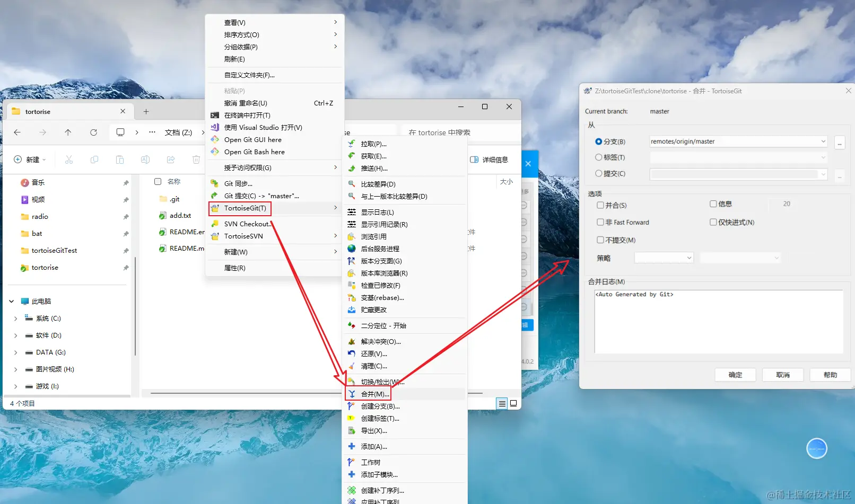855x504 pixels.
Task: Expand the 游戏 (I:) drive node
Action: point(15,386)
